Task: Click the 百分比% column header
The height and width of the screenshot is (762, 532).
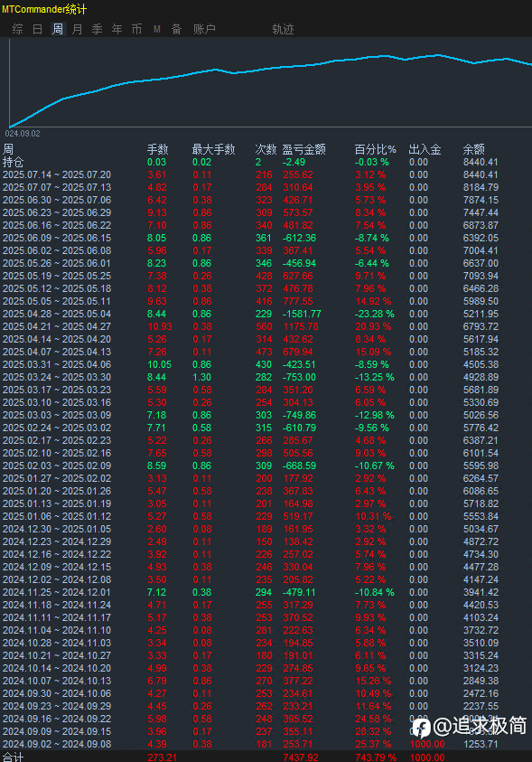Action: point(375,149)
